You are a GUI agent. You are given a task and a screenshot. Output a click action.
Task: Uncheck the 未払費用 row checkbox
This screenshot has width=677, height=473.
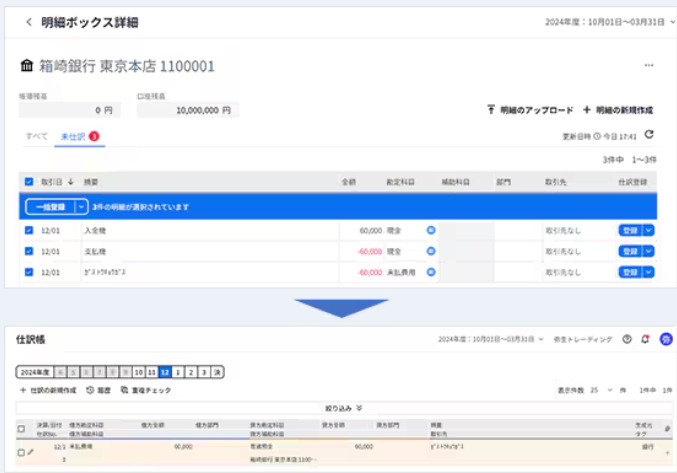[x=29, y=272]
